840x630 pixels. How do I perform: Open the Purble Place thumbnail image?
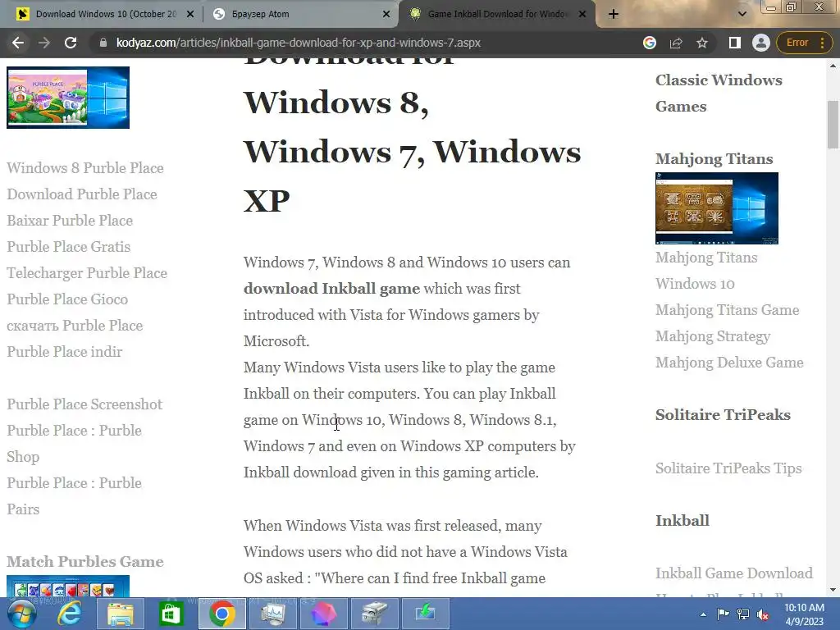click(x=68, y=98)
